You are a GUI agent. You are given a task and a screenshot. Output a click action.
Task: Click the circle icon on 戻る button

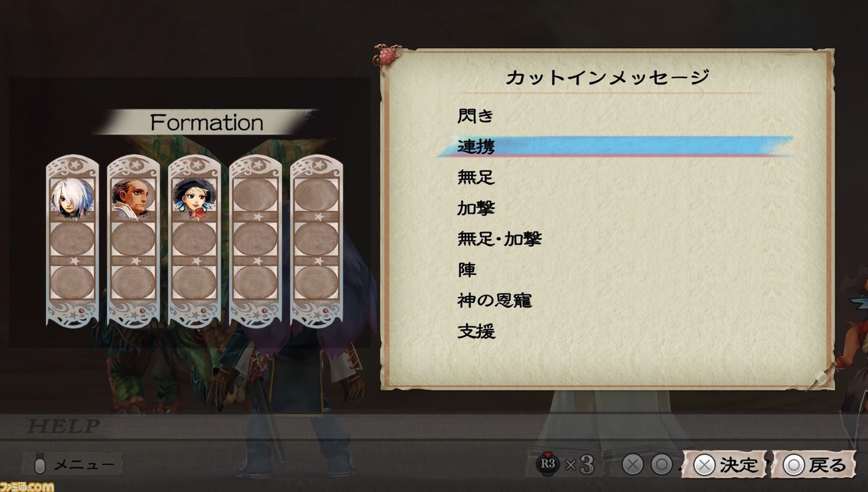pyautogui.click(x=793, y=465)
